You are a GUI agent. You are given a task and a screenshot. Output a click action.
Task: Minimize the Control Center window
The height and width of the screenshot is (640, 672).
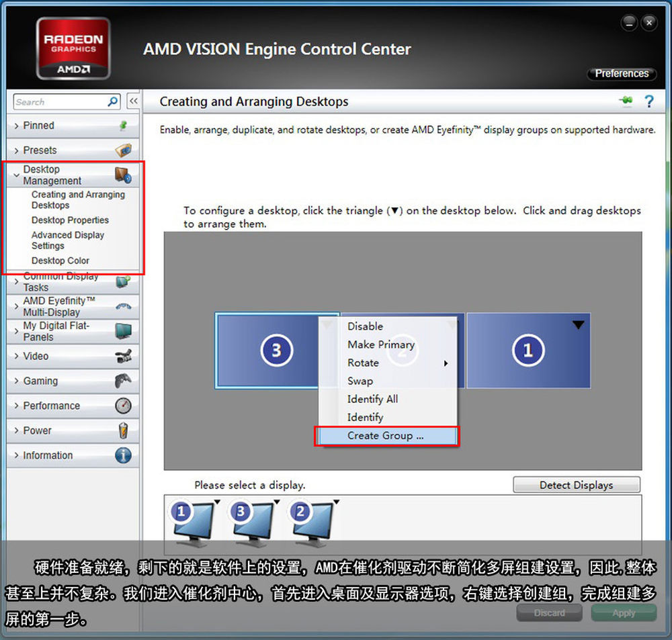(x=629, y=23)
